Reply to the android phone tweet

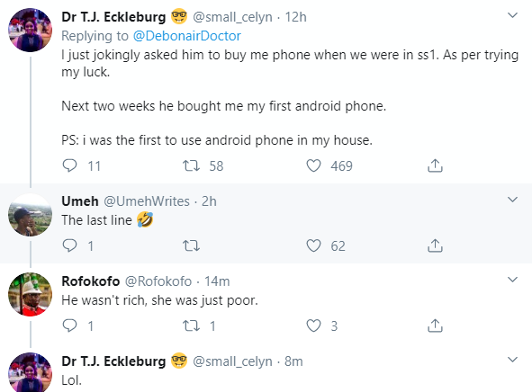pos(70,165)
